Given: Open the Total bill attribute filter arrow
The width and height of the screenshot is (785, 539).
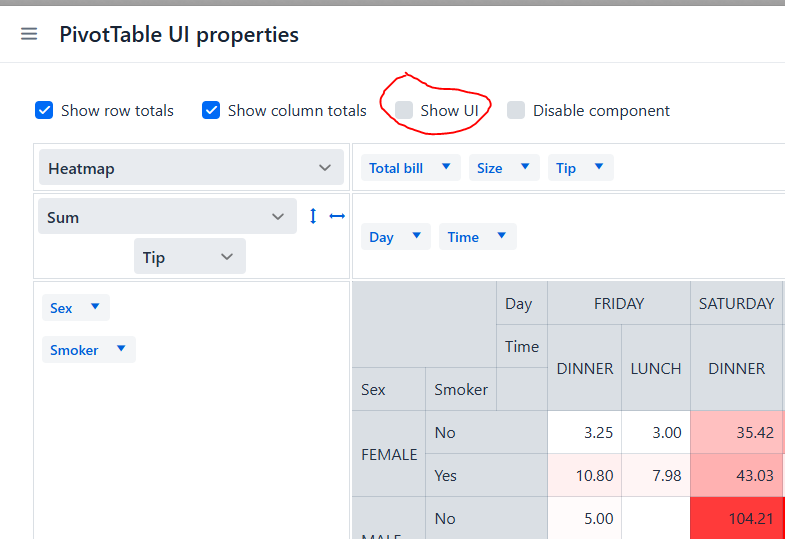Looking at the screenshot, I should click(446, 167).
